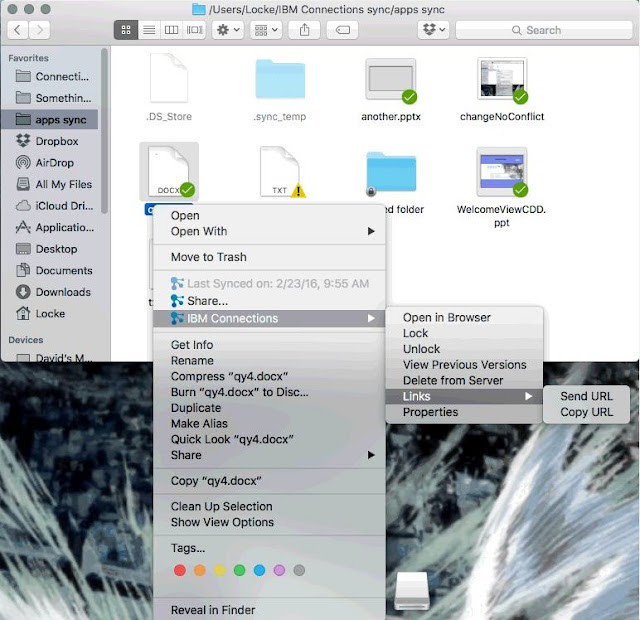Click the Share toolbar button
This screenshot has width=640, height=620.
(x=304, y=30)
